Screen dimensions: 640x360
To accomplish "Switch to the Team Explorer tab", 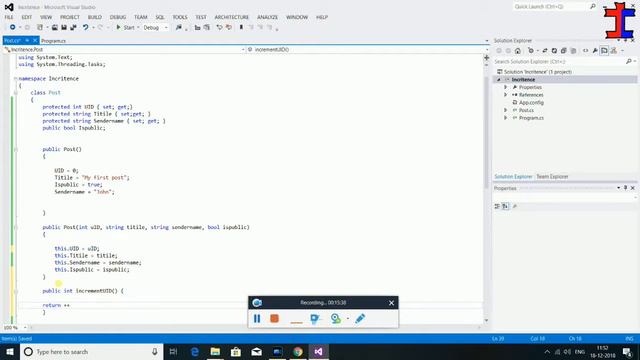I will click(552, 177).
